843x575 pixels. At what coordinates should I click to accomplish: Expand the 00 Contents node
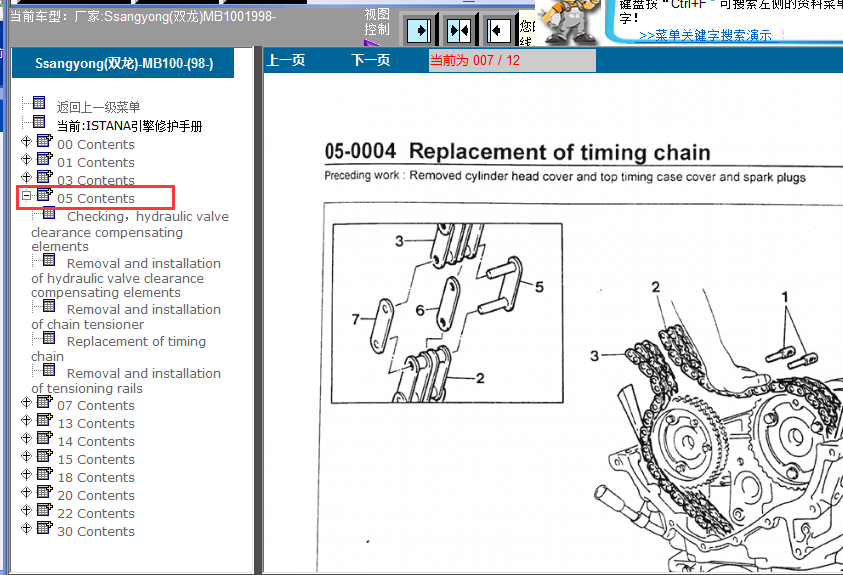[x=26, y=141]
